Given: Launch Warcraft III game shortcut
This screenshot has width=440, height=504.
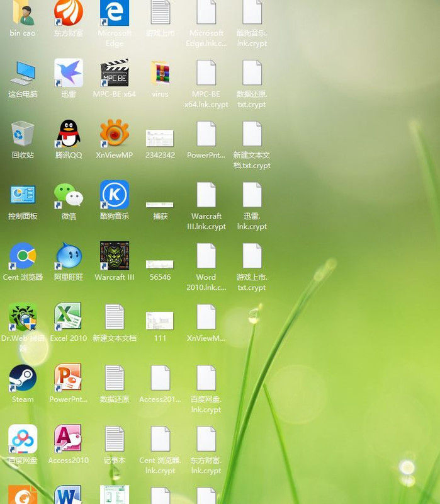Looking at the screenshot, I should point(115,256).
